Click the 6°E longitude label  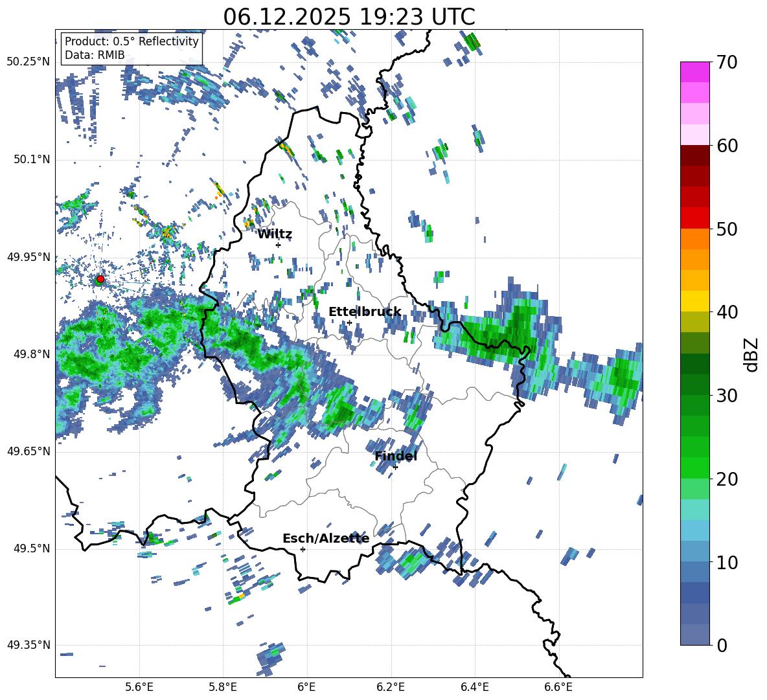(x=306, y=687)
